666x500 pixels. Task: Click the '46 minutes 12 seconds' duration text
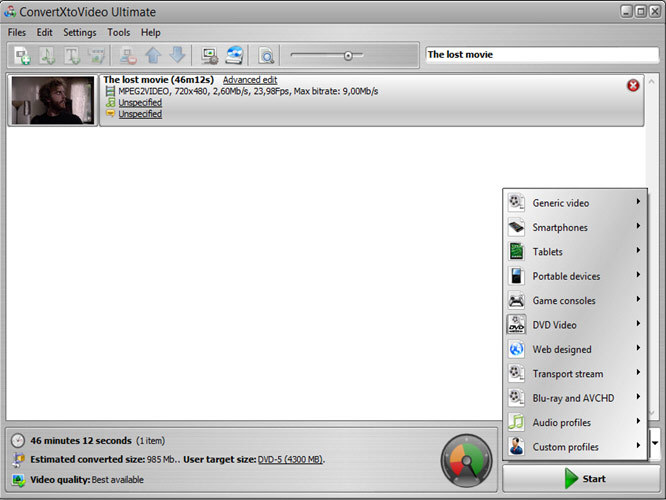coord(81,441)
